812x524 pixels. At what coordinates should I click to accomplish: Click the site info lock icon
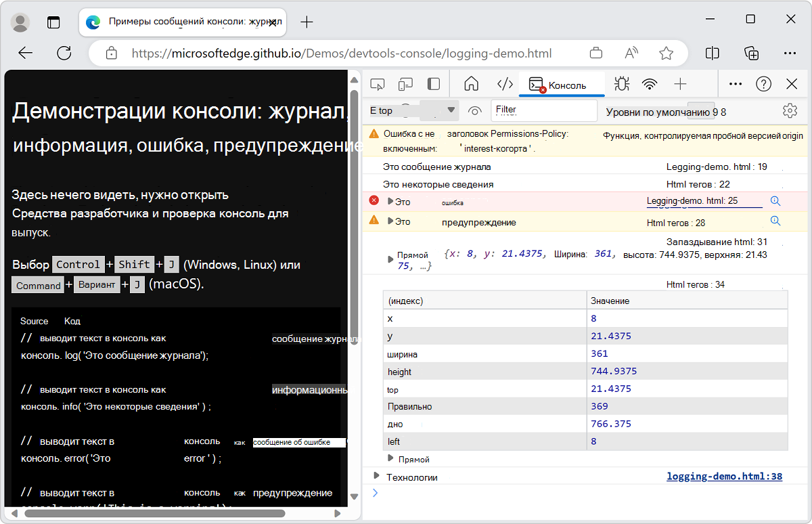[x=112, y=53]
